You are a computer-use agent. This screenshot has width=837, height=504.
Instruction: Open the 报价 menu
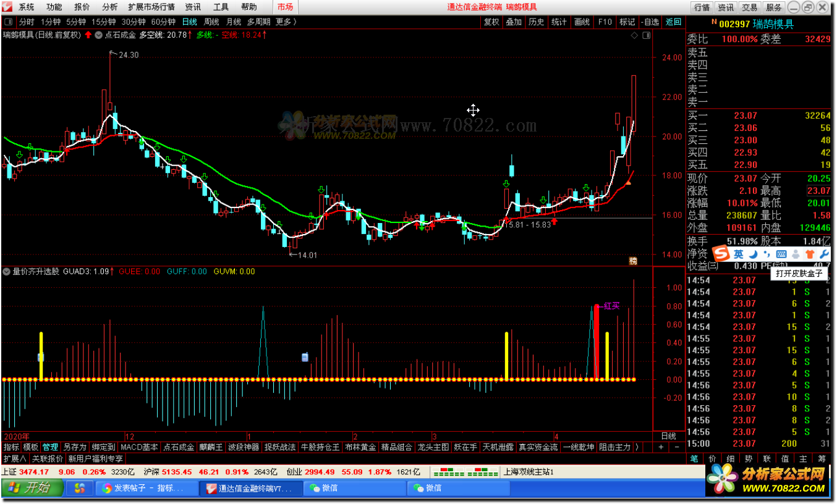click(82, 7)
